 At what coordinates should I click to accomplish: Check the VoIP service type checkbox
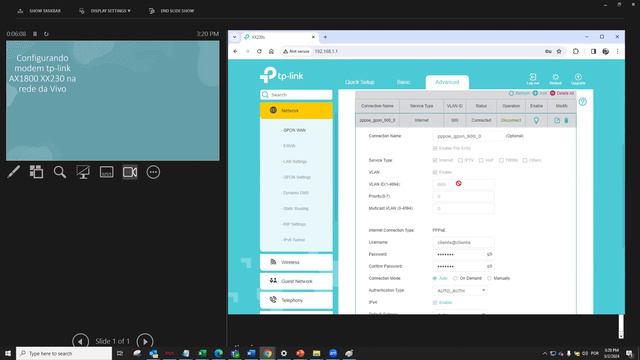click(x=481, y=160)
